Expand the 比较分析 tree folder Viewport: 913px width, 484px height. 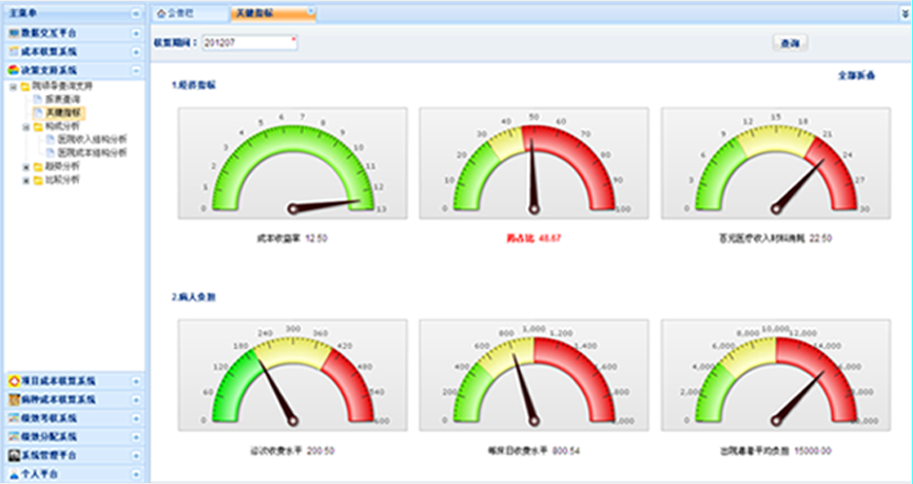[26, 181]
